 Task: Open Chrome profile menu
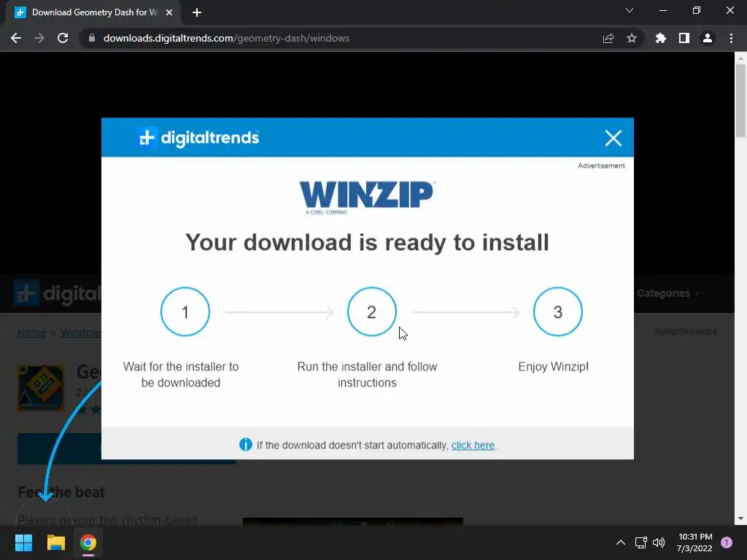pos(708,38)
